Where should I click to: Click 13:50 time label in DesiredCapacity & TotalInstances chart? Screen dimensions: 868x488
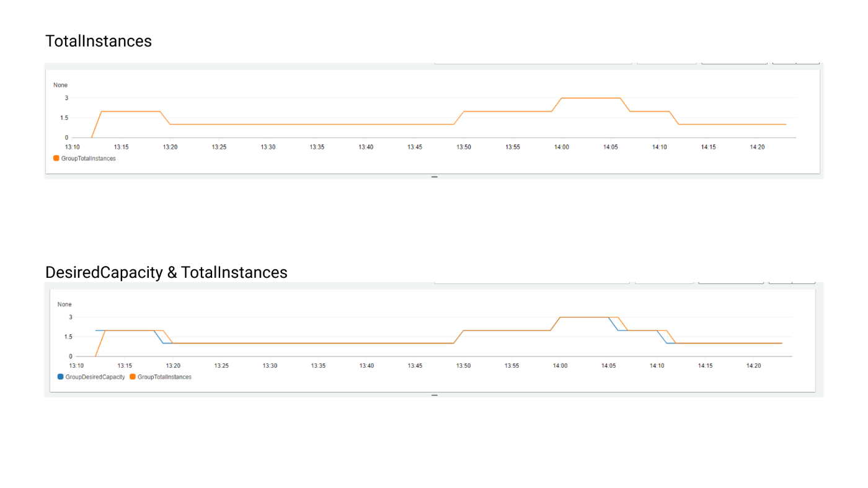pyautogui.click(x=463, y=366)
